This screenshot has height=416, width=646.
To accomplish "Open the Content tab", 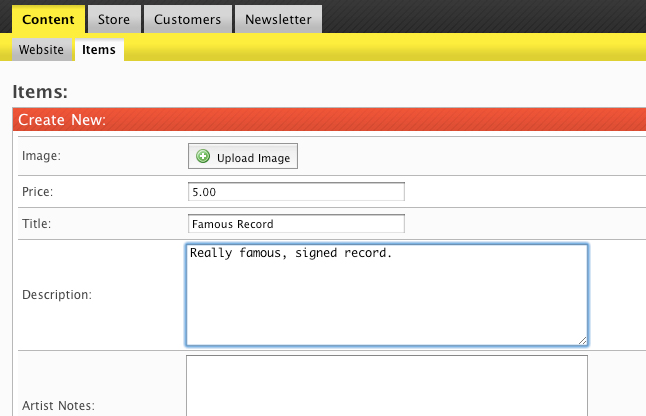I will tap(48, 19).
